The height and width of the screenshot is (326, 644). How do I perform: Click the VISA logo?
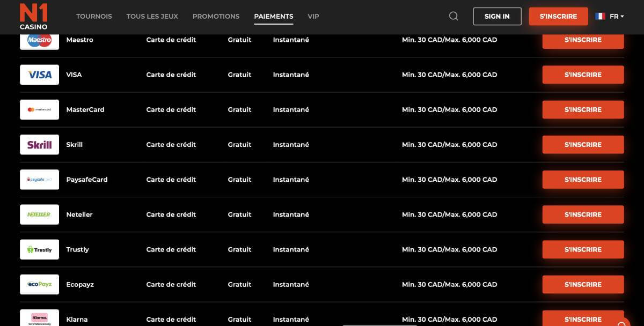click(x=39, y=75)
